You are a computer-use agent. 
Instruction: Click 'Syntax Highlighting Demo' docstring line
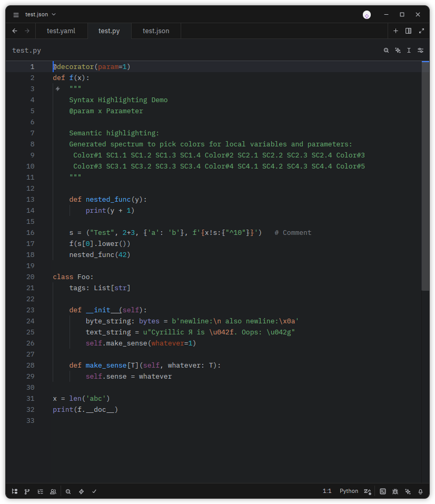[x=118, y=100]
